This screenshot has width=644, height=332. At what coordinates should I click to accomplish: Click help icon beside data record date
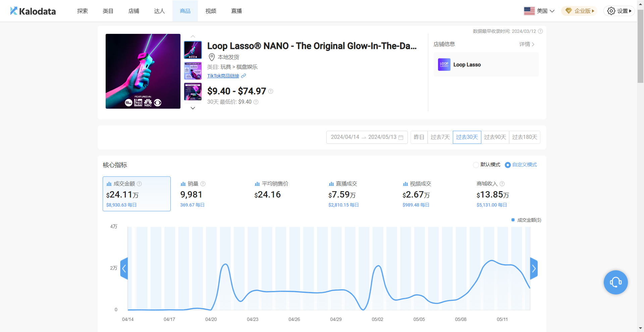540,31
